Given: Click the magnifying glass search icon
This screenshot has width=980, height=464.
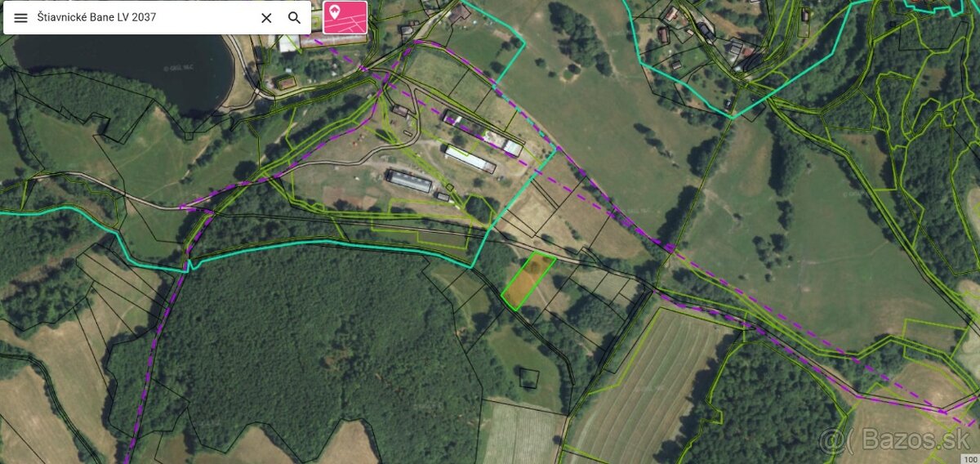Looking at the screenshot, I should click(294, 17).
